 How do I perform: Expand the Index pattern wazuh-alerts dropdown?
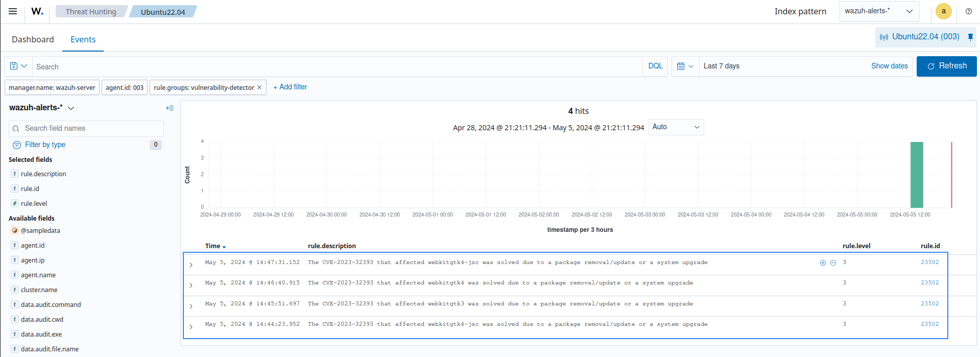(879, 11)
